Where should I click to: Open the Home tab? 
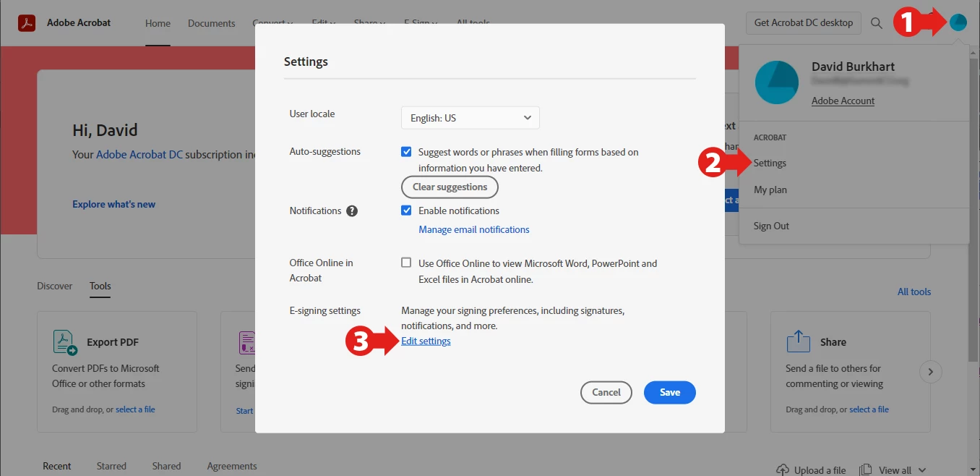[x=158, y=23]
